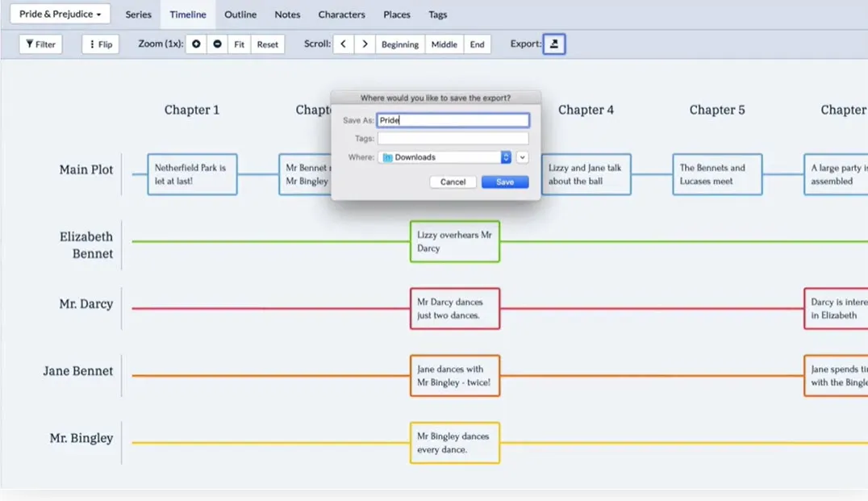Select the 'The Bennets and Lucases meet' card
Screen dimensions: 868x501
click(717, 174)
